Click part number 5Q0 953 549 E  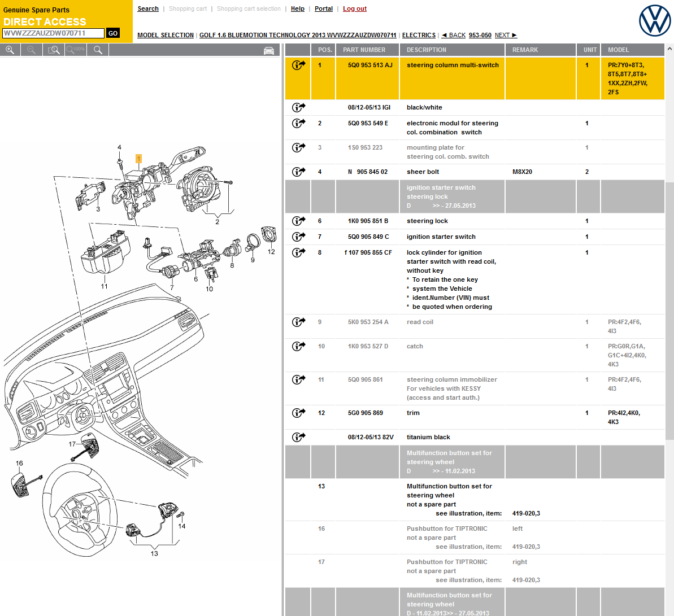click(368, 123)
